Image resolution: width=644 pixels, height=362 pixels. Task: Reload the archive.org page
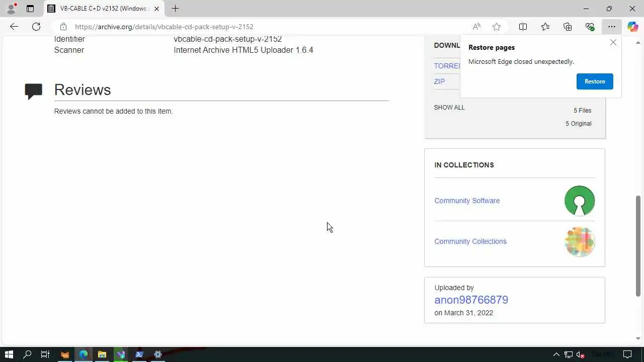36,27
